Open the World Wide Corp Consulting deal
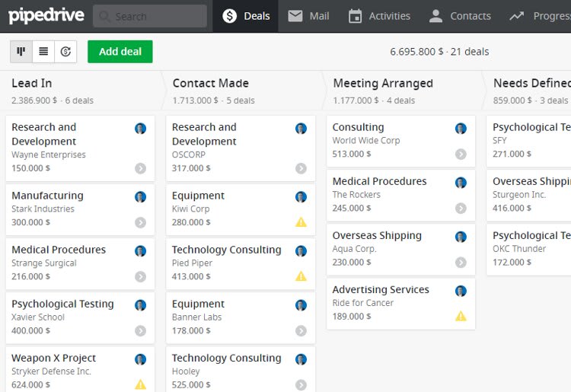 401,142
